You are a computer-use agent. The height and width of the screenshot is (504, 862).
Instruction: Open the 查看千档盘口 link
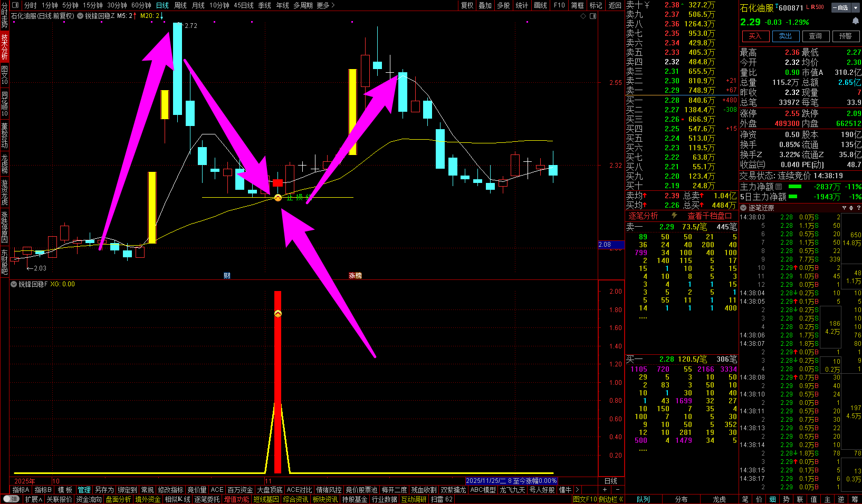[x=710, y=216]
